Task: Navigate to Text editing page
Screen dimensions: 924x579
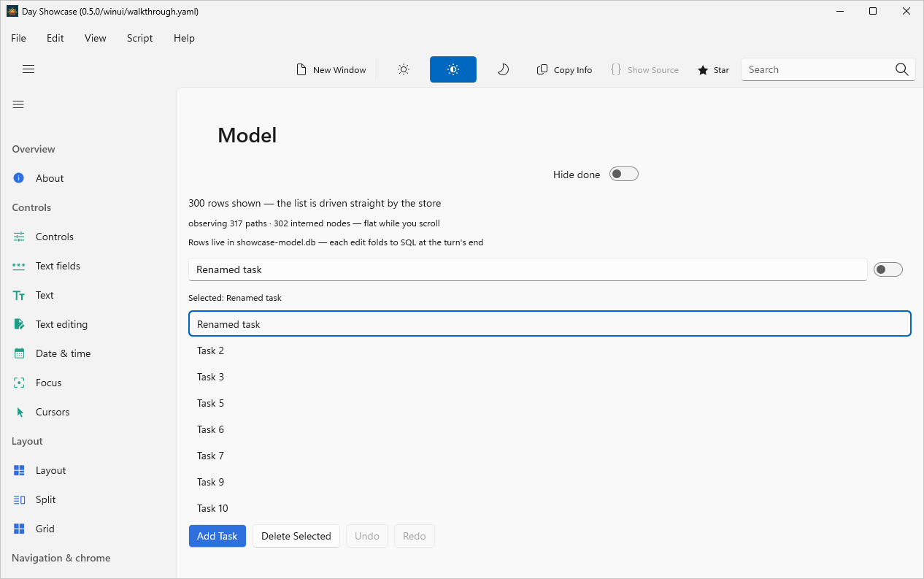Action: (88, 324)
